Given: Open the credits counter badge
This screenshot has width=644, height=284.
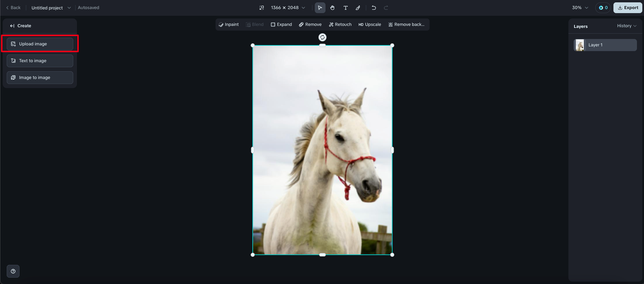Looking at the screenshot, I should [x=603, y=8].
